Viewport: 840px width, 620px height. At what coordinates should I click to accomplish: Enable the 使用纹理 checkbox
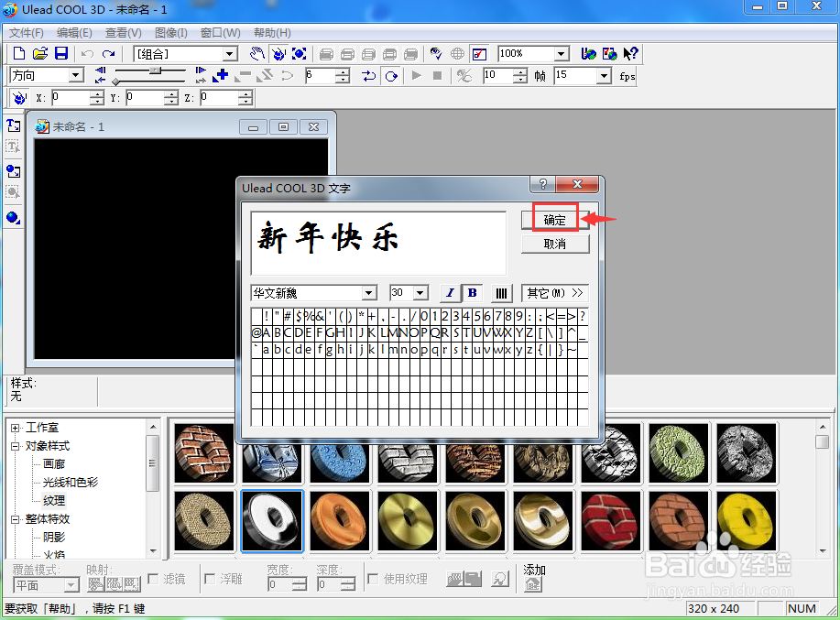[x=373, y=579]
